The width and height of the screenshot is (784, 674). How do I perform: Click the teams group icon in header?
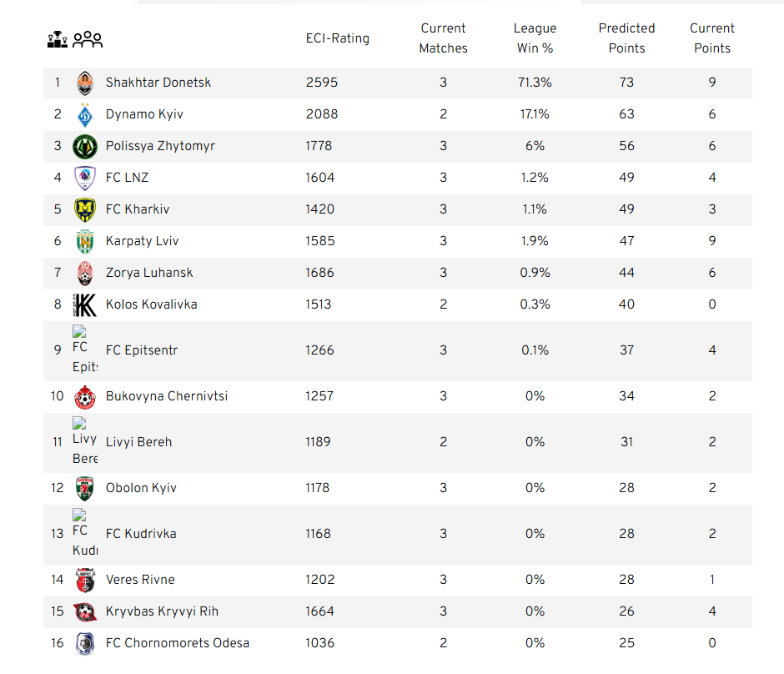(88, 39)
